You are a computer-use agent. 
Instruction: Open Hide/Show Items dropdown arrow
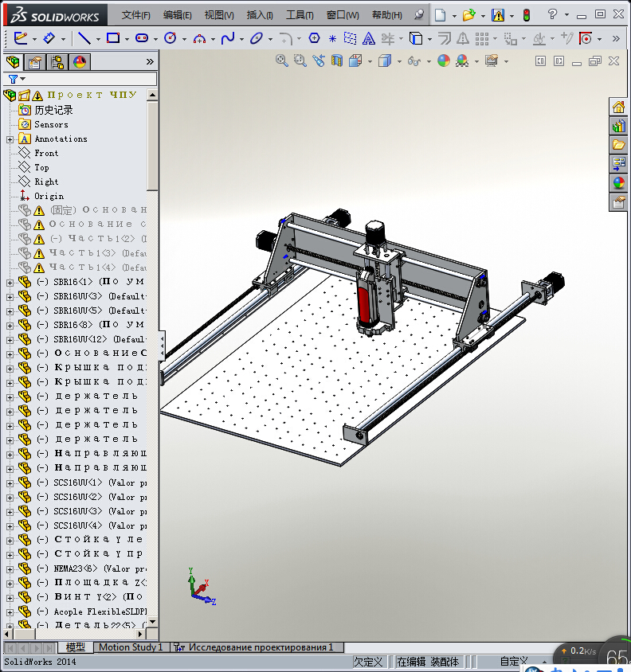(429, 62)
